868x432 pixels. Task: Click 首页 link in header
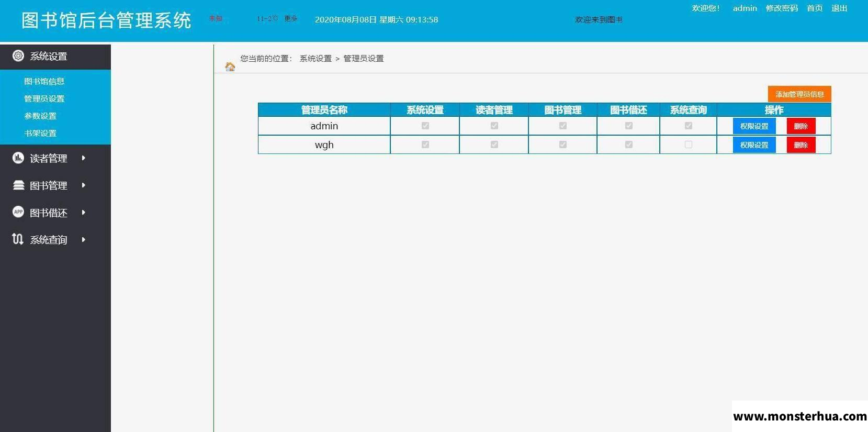point(815,8)
